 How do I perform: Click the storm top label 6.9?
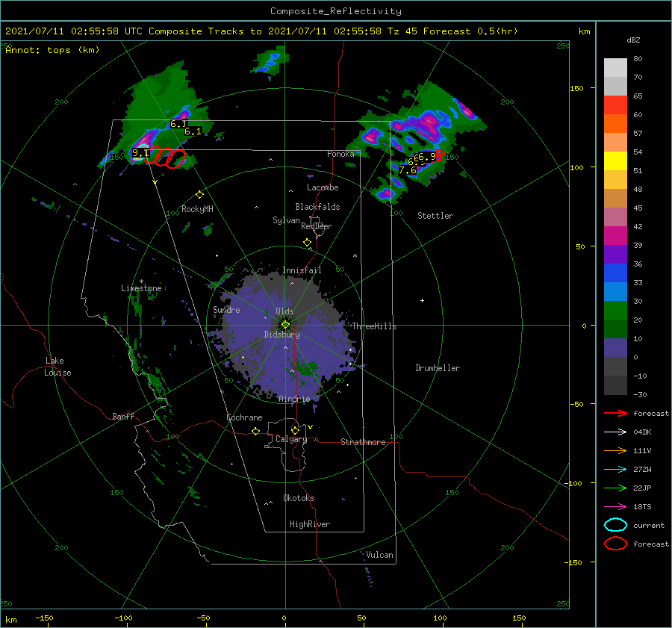427,157
